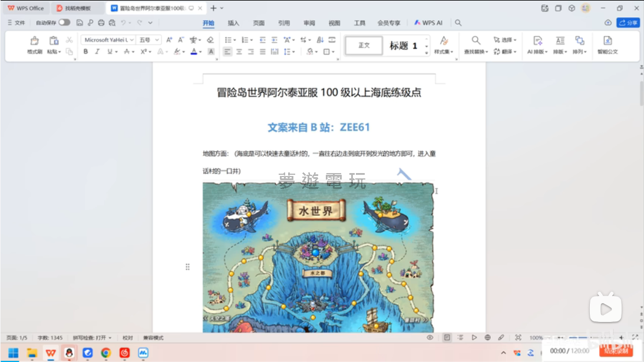Open the 智能公文 smart document tool
644x362 pixels.
pos(607,41)
